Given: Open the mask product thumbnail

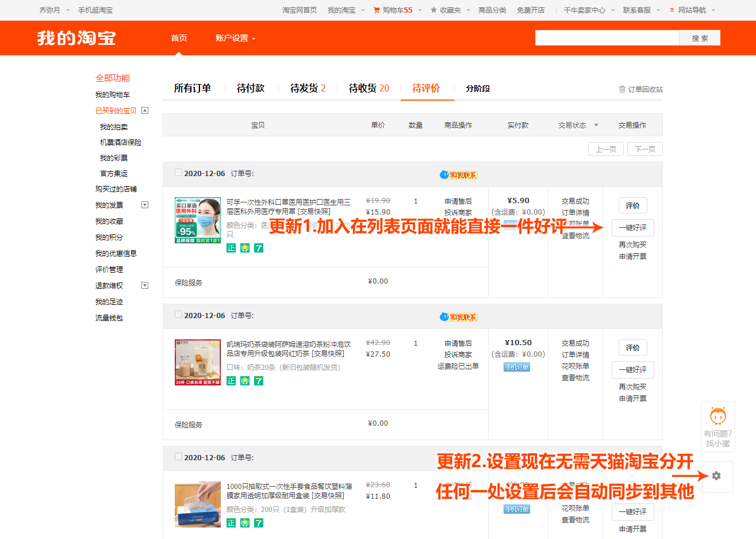Looking at the screenshot, I should point(198,220).
